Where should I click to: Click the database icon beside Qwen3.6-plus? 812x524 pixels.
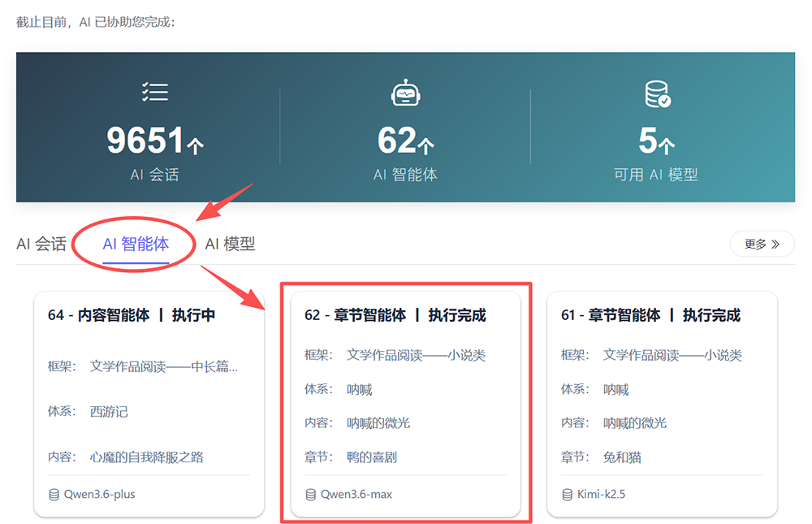click(x=54, y=495)
